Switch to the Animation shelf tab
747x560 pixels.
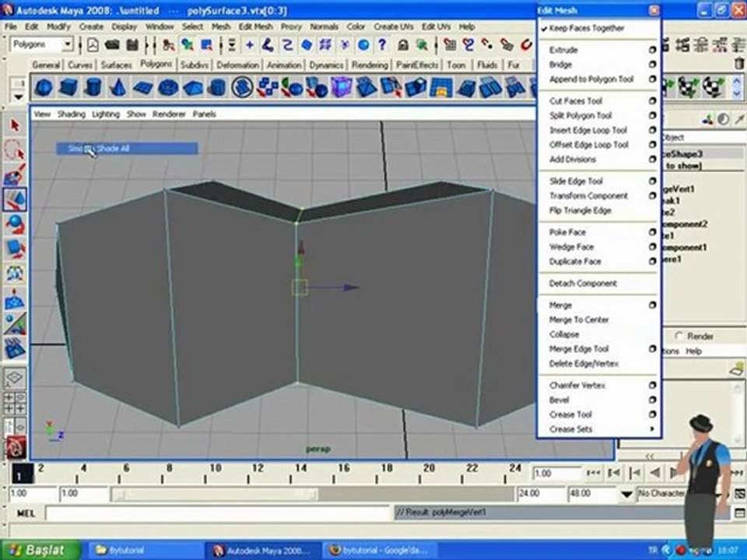[284, 65]
